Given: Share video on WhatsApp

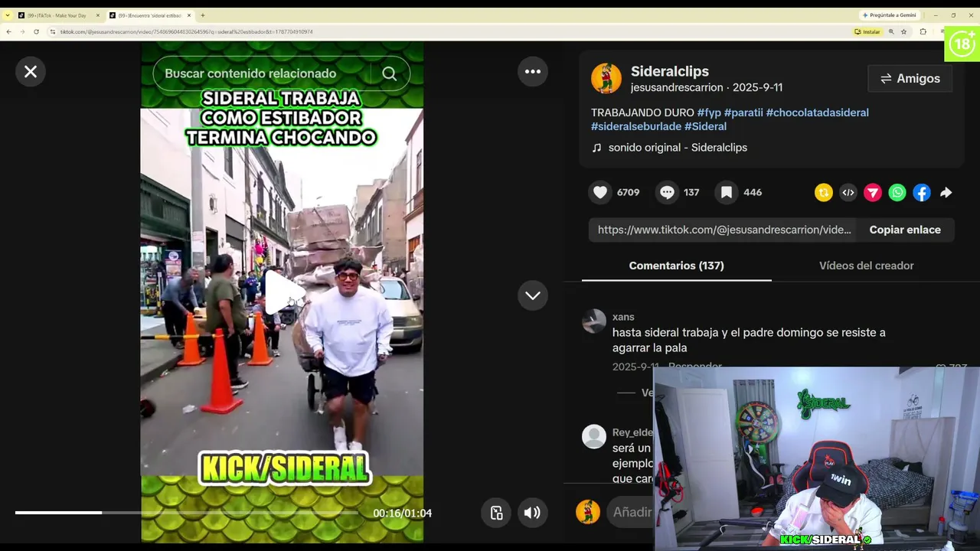Looking at the screenshot, I should coord(897,193).
